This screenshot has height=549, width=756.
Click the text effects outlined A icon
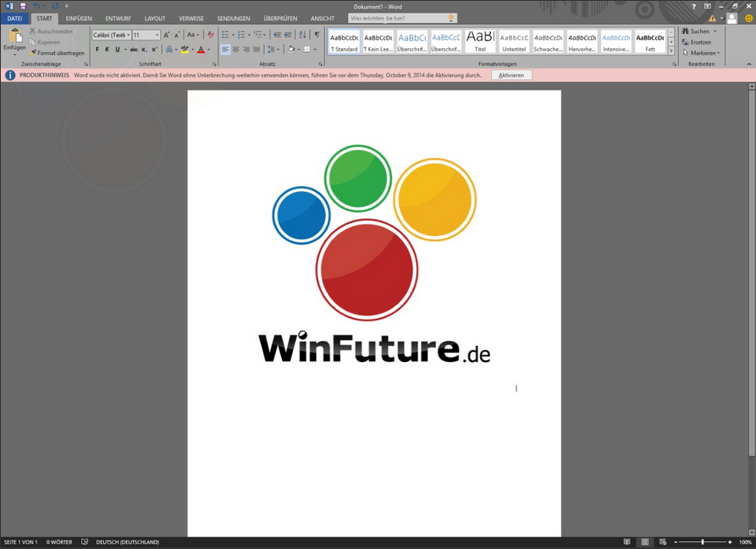pyautogui.click(x=169, y=49)
